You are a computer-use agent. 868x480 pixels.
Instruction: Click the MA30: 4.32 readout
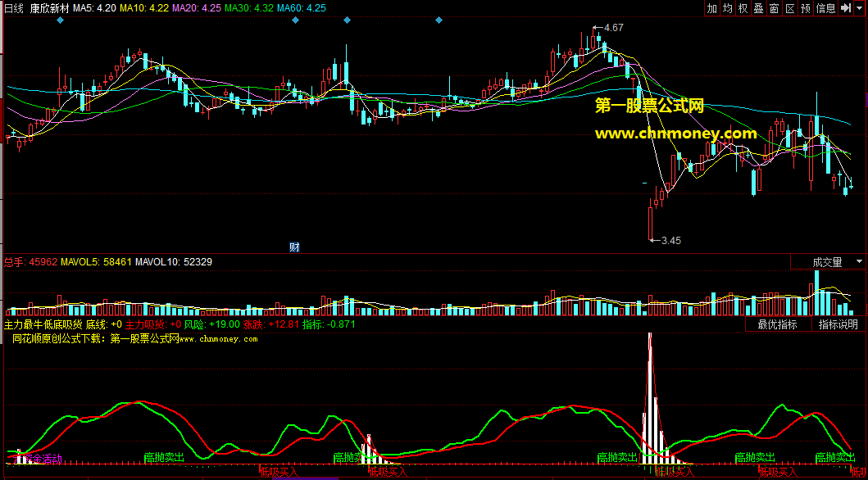pyautogui.click(x=249, y=8)
